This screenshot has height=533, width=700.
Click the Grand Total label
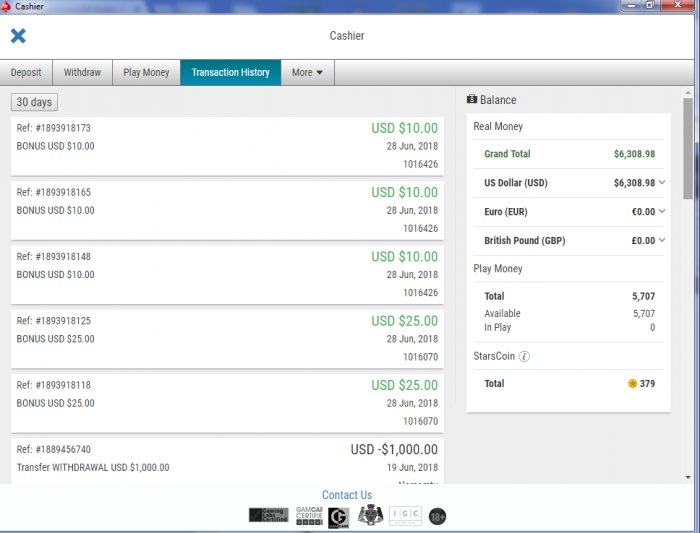pyautogui.click(x=507, y=154)
